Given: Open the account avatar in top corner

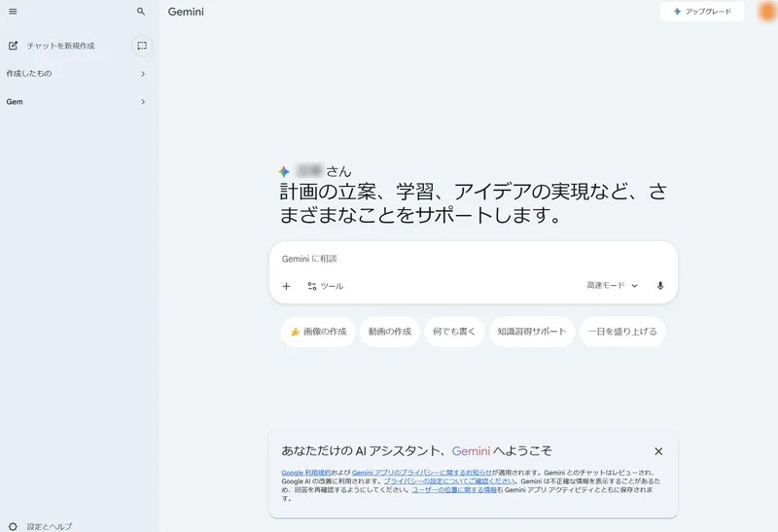Looking at the screenshot, I should [x=767, y=12].
